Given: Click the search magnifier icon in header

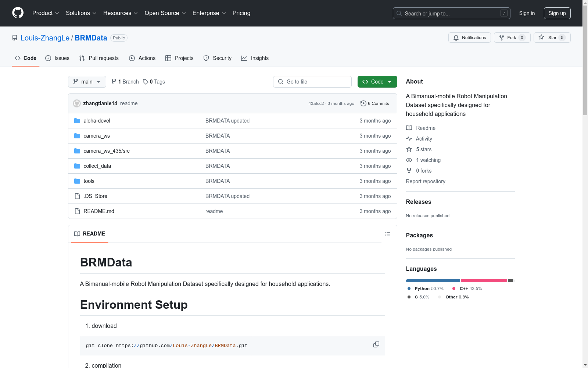Looking at the screenshot, I should (x=399, y=13).
